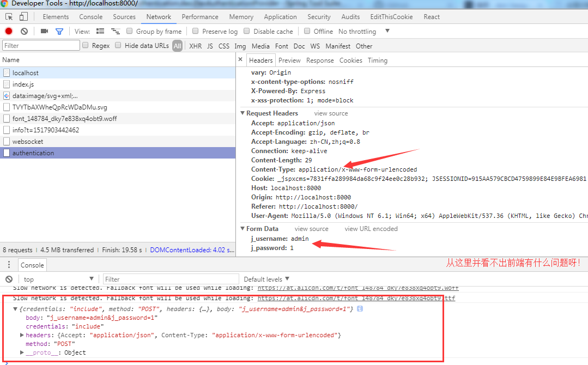The width and height of the screenshot is (588, 365).
Task: Collapse the Form Data section
Action: (x=243, y=229)
